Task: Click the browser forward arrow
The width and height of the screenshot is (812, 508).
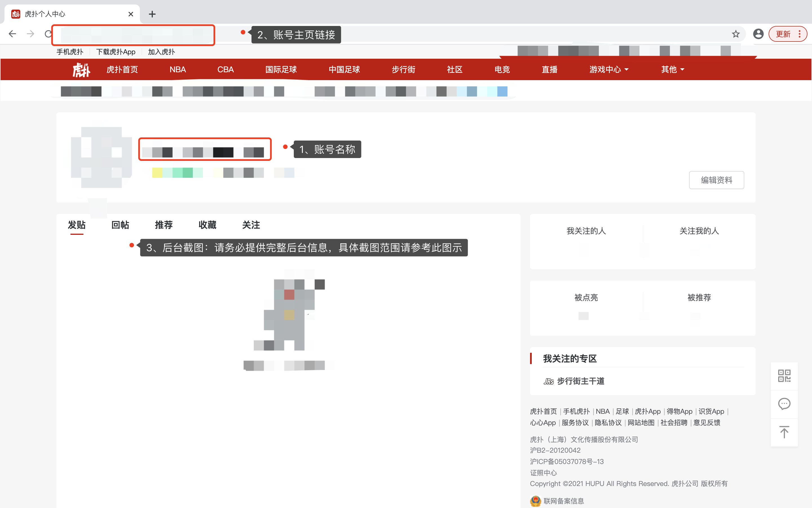Action: [x=30, y=34]
